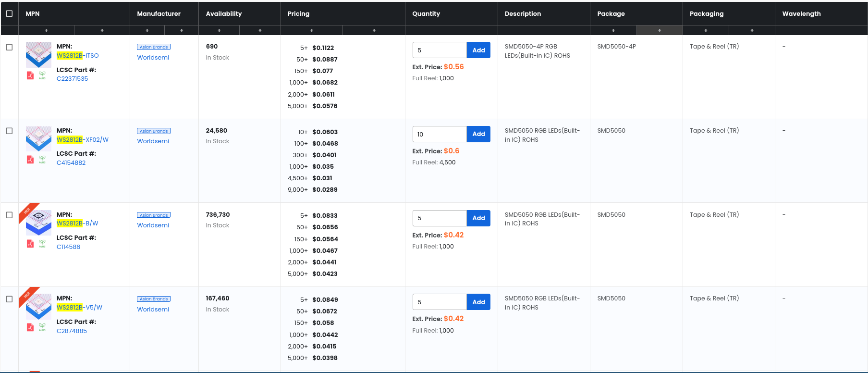Sort Pricing descending using down arrow
The width and height of the screenshot is (868, 373).
pos(374,30)
